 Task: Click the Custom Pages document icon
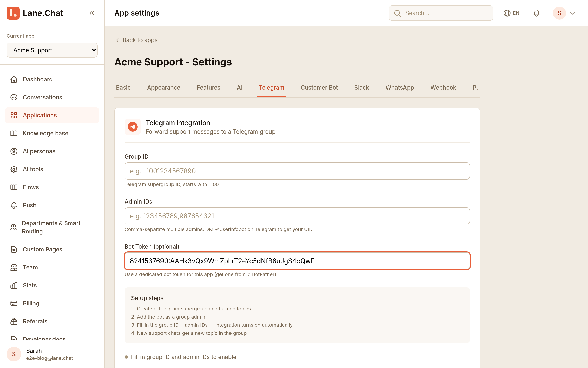click(x=14, y=249)
